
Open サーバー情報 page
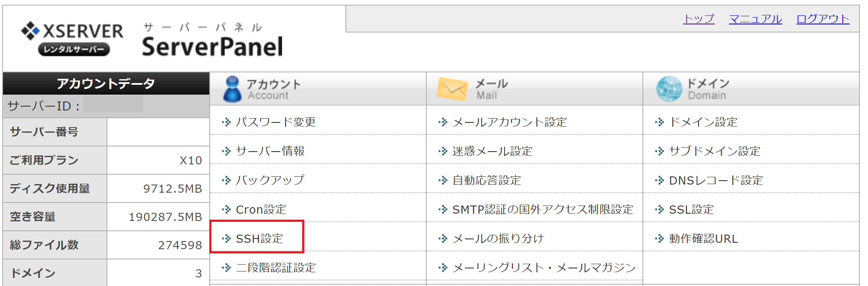tap(270, 151)
